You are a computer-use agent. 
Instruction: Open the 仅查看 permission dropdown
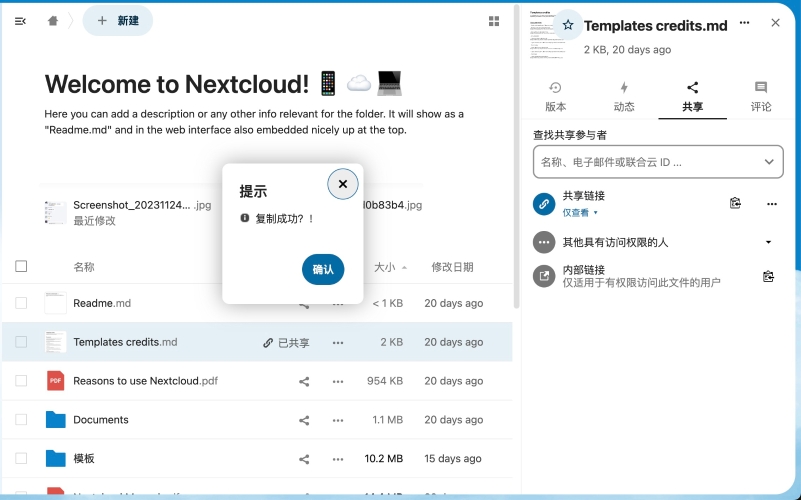click(580, 213)
